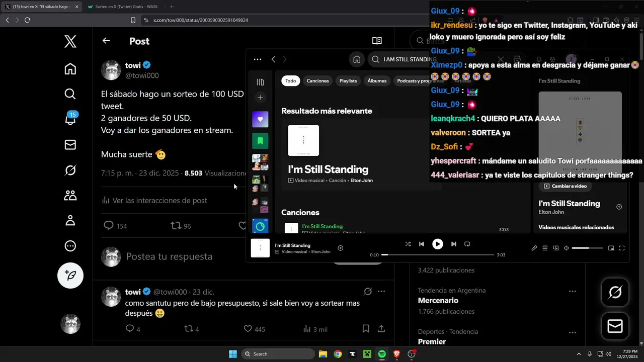Select the Todo filter in Spotify
Viewport: 644px width, 362px height.
291,80
